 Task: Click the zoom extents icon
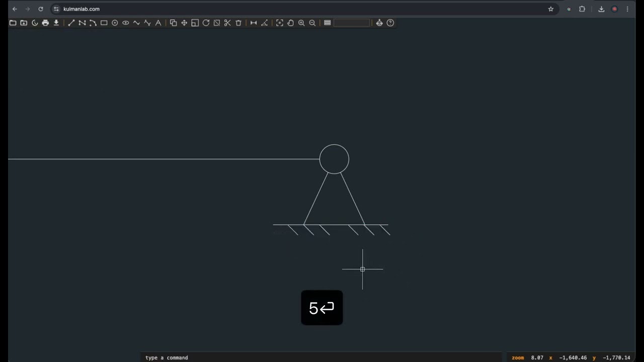point(280,23)
